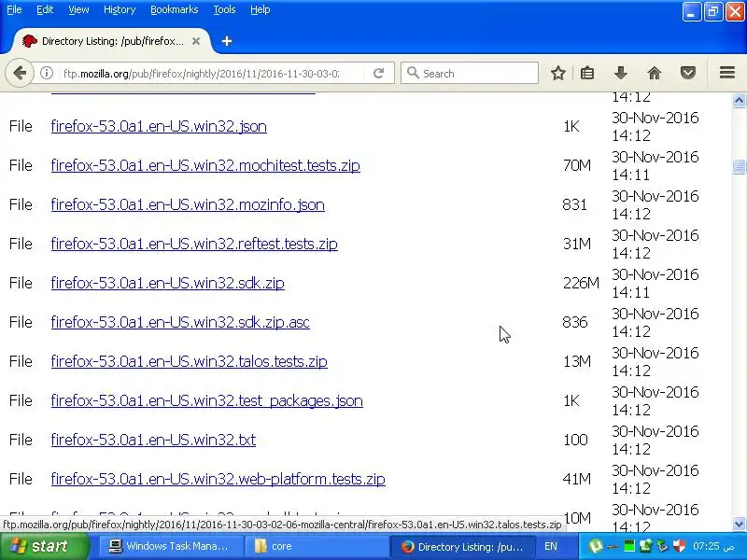Click the red security shield tray icon
The width and height of the screenshot is (747, 560).
(x=680, y=546)
